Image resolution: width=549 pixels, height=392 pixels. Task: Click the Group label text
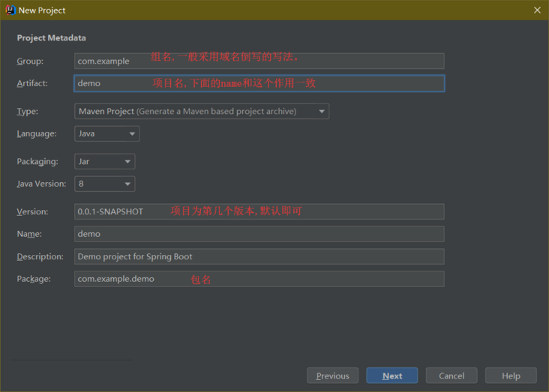pos(30,61)
